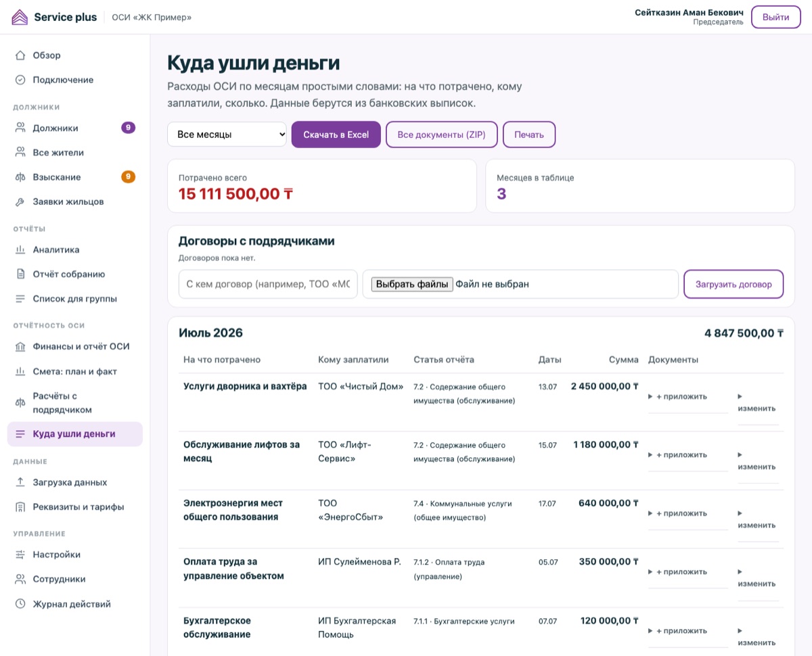The height and width of the screenshot is (656, 812).
Task: Click the upload icon beside Загрузка данных
Action: click(x=20, y=482)
